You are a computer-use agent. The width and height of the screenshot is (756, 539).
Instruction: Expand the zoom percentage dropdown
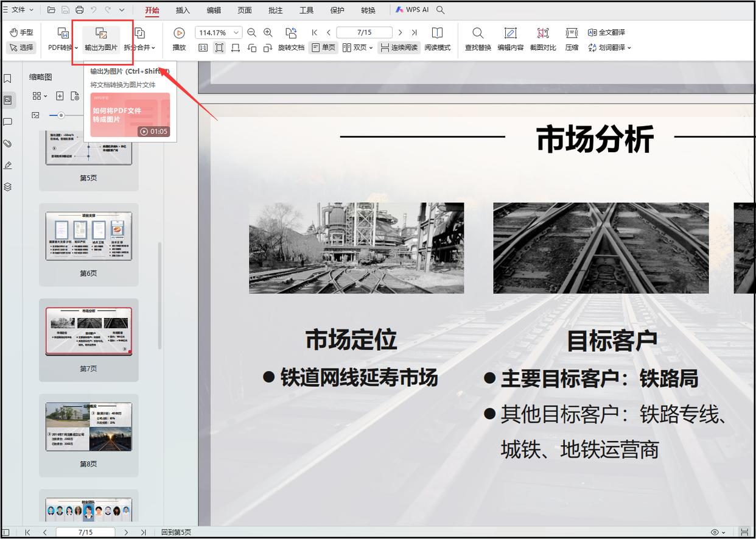(x=236, y=33)
